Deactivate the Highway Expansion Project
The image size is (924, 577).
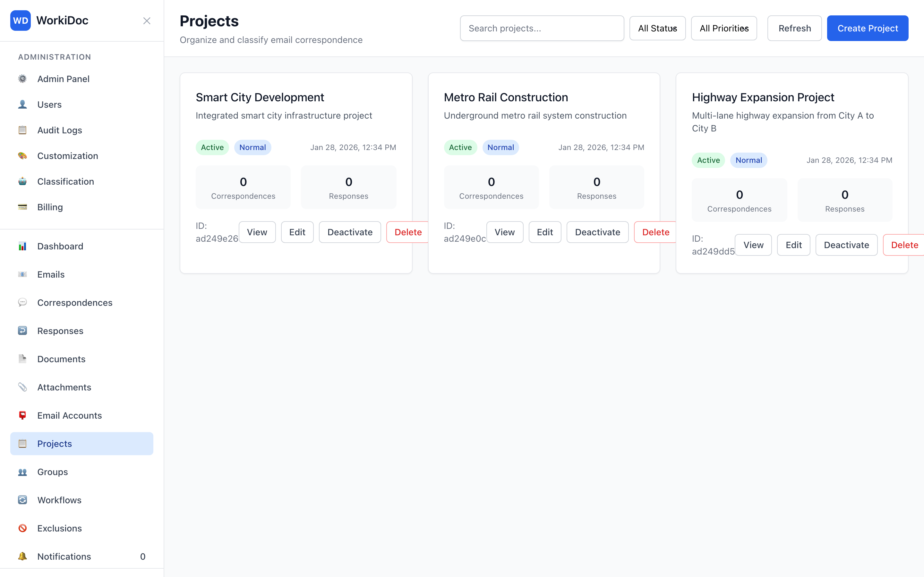point(846,245)
